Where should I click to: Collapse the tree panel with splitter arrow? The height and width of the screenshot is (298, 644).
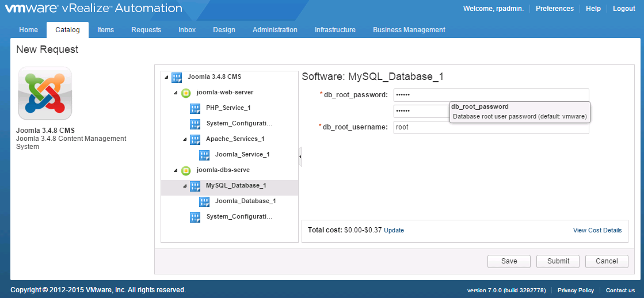tap(300, 157)
